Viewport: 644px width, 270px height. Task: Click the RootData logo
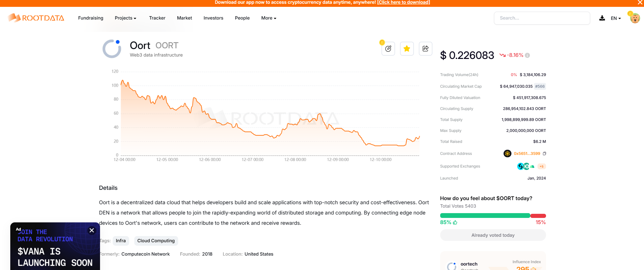click(x=36, y=18)
